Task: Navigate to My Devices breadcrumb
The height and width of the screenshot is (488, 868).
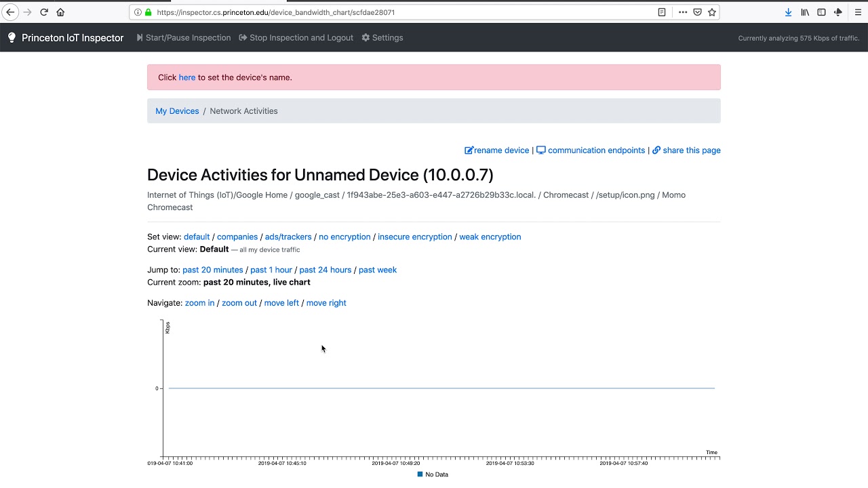Action: coord(177,110)
